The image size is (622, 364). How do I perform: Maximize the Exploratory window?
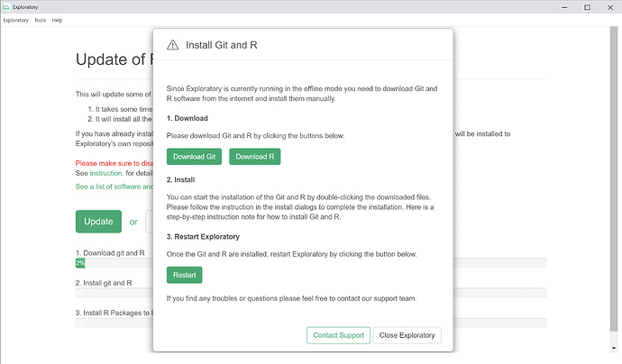588,7
